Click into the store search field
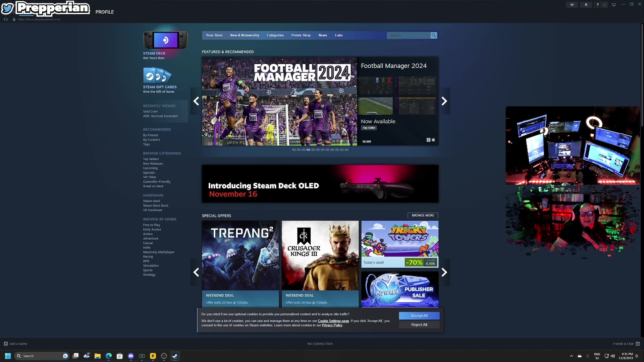 [409, 35]
